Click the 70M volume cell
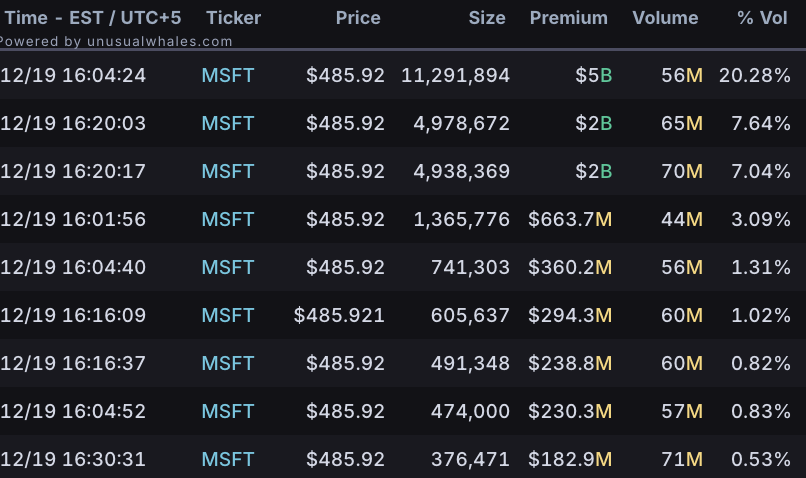This screenshot has width=806, height=478. (682, 171)
